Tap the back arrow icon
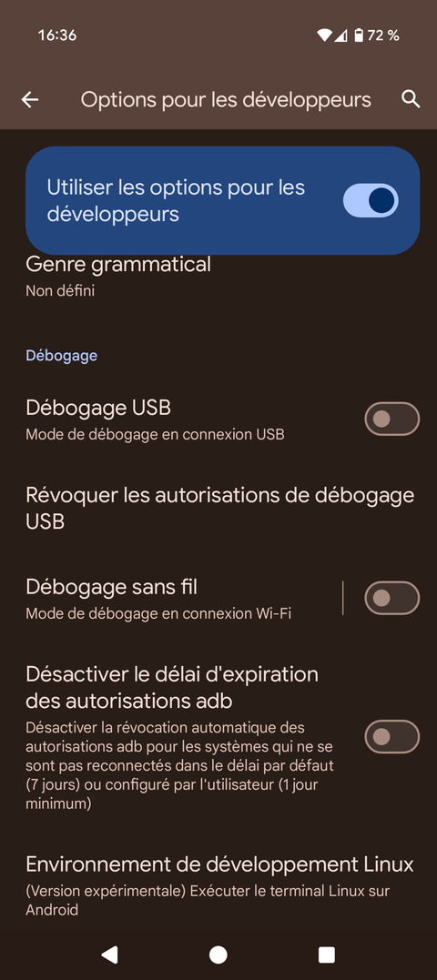 tap(29, 99)
